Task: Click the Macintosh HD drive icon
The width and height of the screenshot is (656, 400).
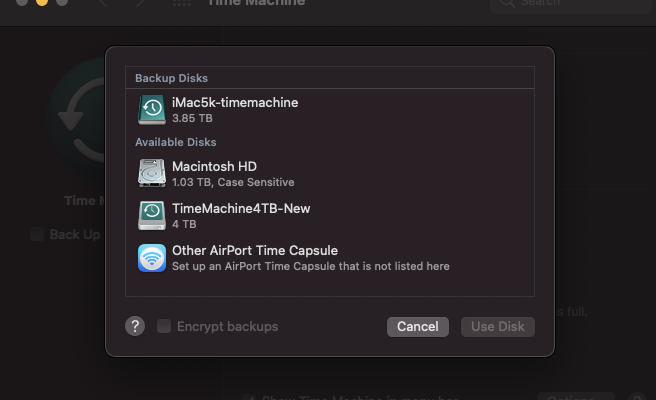Action: (152, 173)
